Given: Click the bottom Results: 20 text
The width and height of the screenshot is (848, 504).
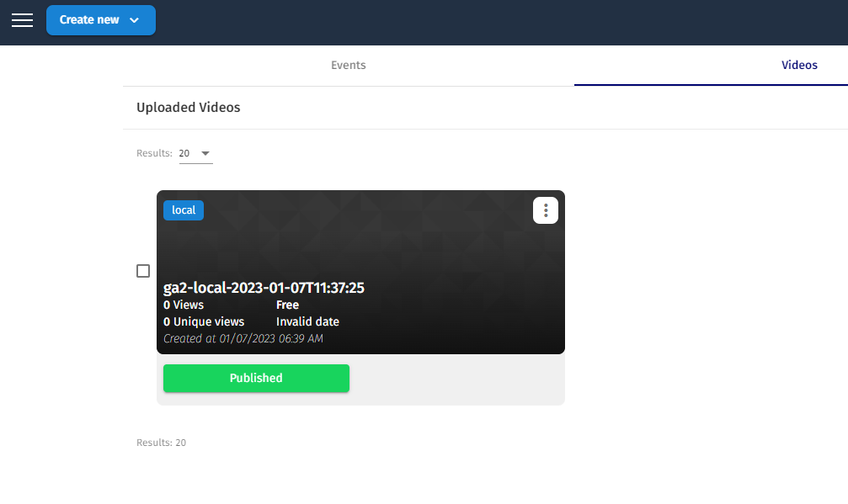Looking at the screenshot, I should [x=161, y=443].
